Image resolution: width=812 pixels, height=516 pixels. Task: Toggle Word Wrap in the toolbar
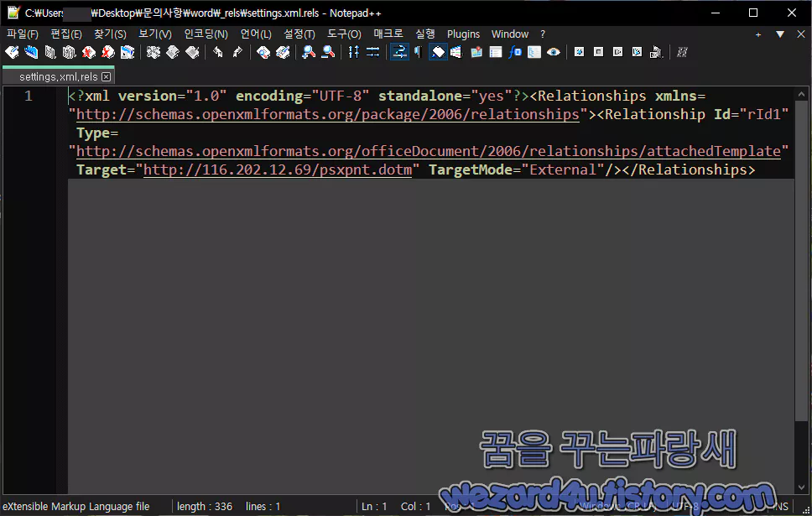399,52
